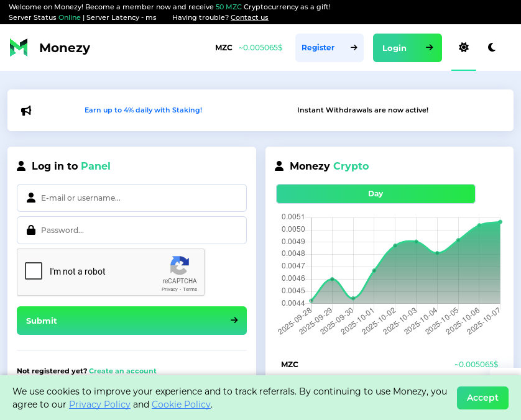Click the megaphone announcement icon

point(26,111)
